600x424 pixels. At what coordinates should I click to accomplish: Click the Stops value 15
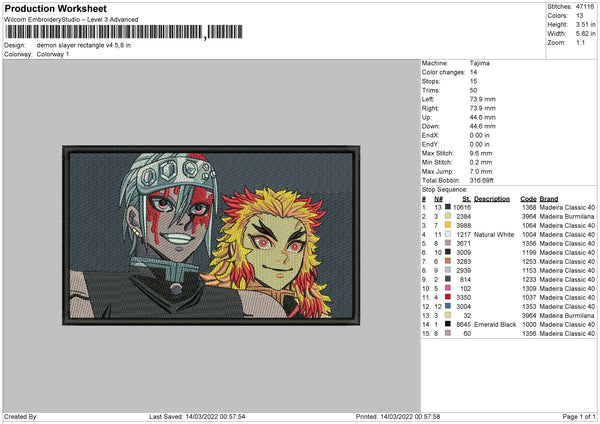473,81
